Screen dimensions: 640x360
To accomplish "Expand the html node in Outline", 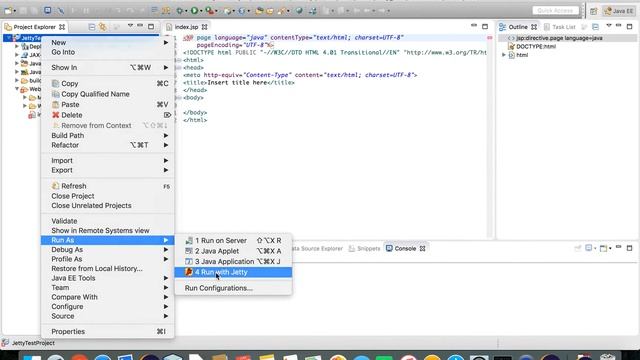I will pyautogui.click(x=504, y=55).
